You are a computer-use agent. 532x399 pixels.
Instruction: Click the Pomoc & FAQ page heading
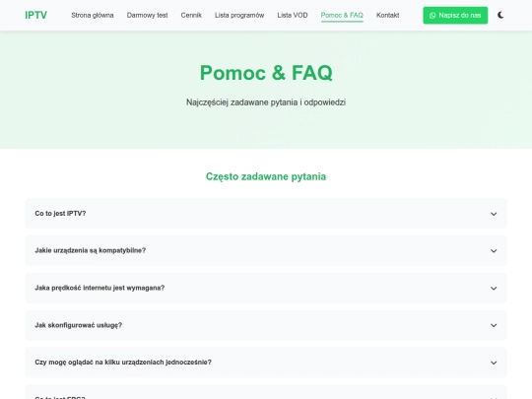pyautogui.click(x=266, y=73)
